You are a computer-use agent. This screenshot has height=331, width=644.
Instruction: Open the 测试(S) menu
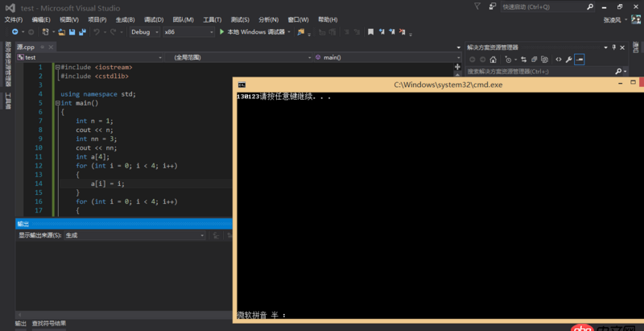[240, 19]
